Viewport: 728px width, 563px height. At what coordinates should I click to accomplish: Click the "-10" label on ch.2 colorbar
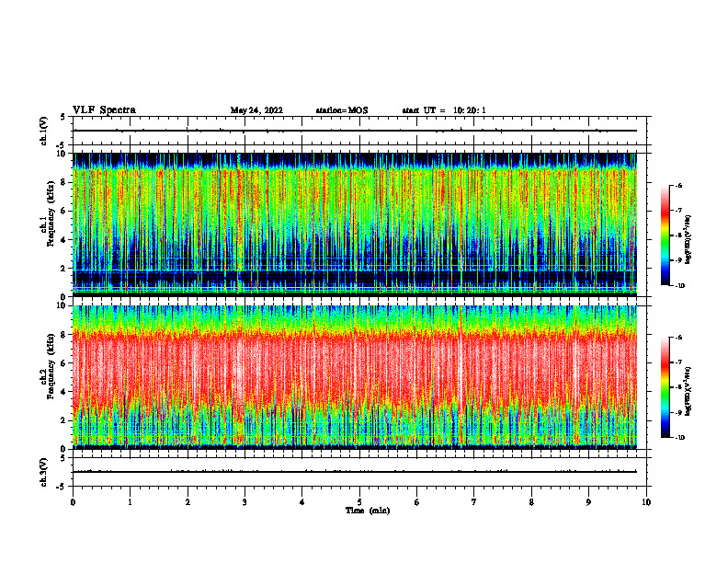(680, 437)
